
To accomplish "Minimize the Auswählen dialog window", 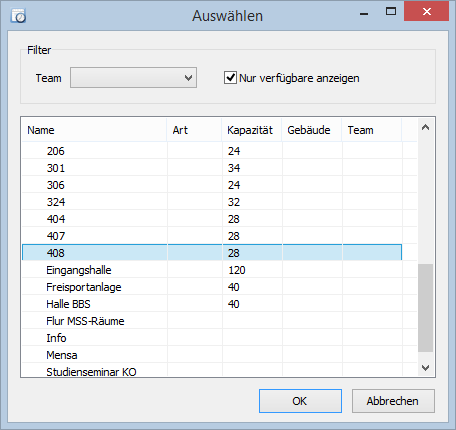I will (364, 11).
